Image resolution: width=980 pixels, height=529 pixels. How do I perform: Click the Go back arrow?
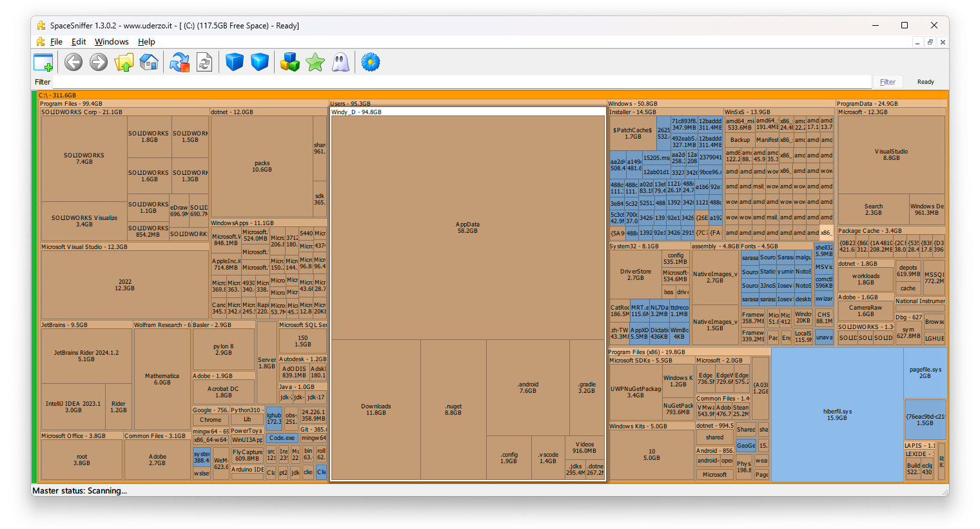[x=73, y=63]
